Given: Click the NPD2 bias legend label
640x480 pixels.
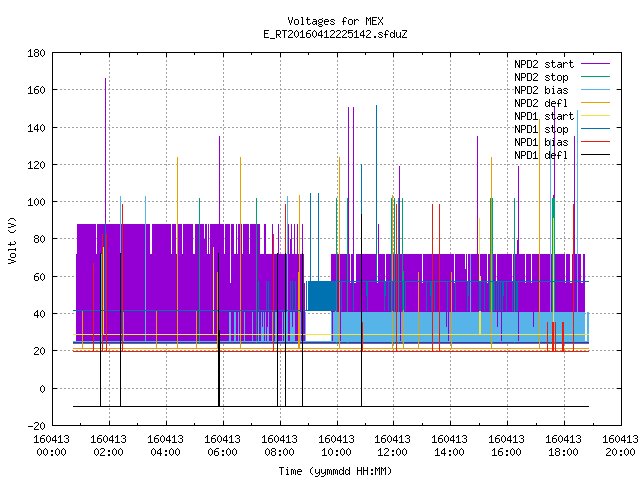Looking at the screenshot, I should [541, 90].
